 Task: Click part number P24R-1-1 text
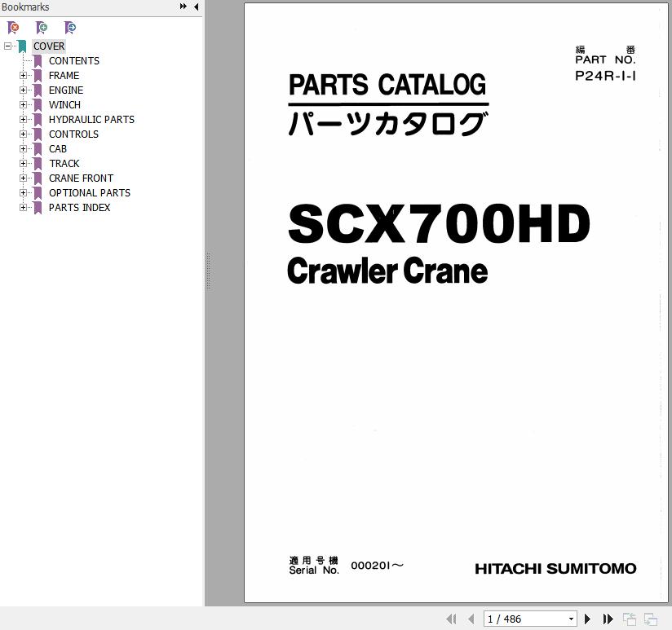605,76
